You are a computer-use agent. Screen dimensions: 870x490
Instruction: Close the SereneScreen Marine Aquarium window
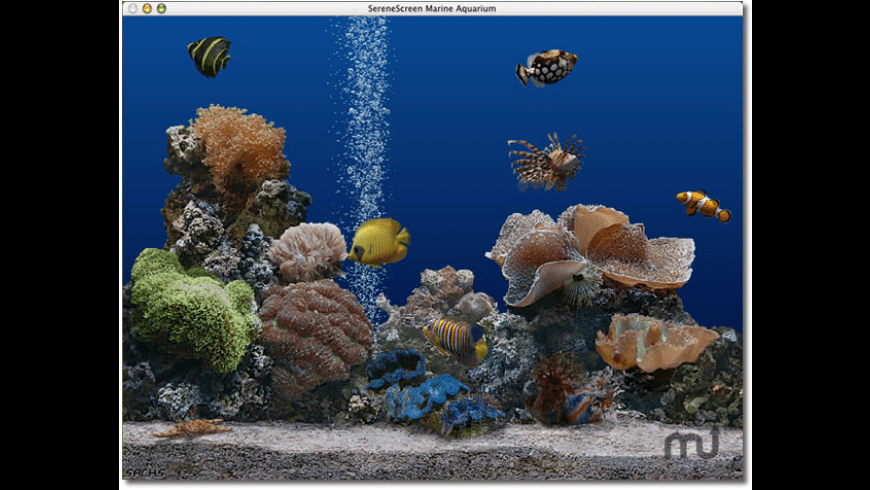point(133,8)
